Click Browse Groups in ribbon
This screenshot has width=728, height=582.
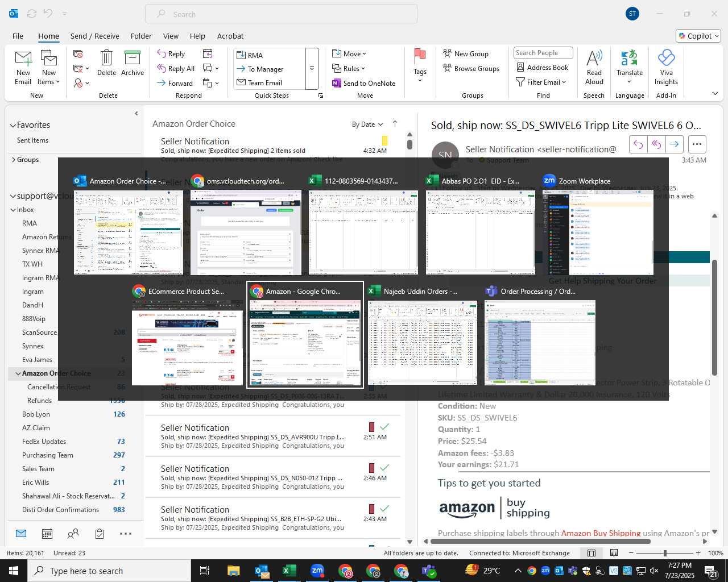click(x=471, y=69)
